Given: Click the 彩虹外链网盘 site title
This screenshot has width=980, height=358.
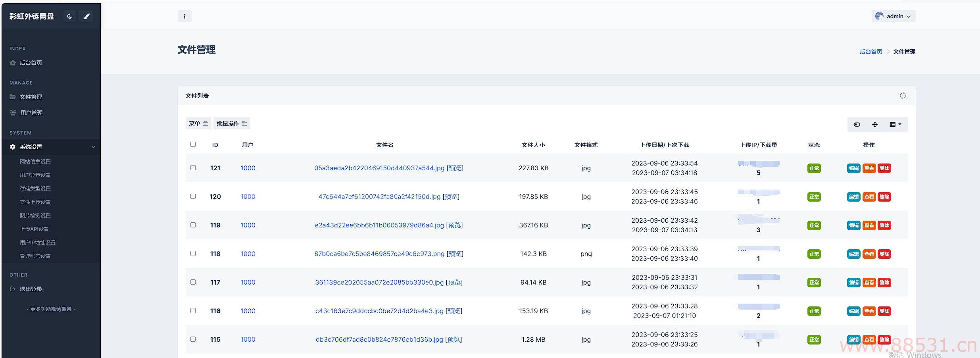Looking at the screenshot, I should (32, 16).
